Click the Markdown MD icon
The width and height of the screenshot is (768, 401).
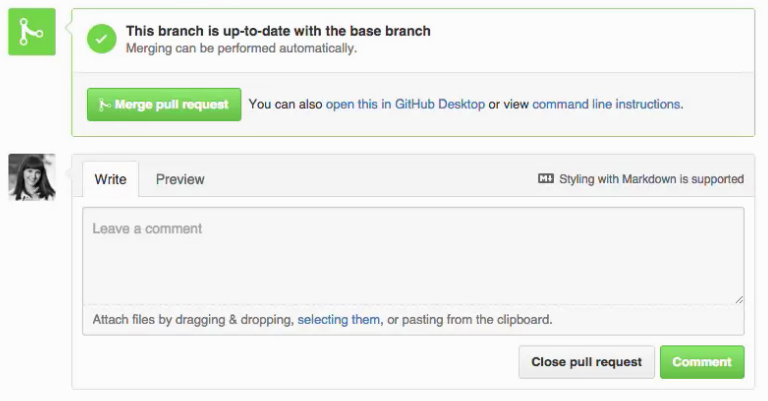[546, 179]
